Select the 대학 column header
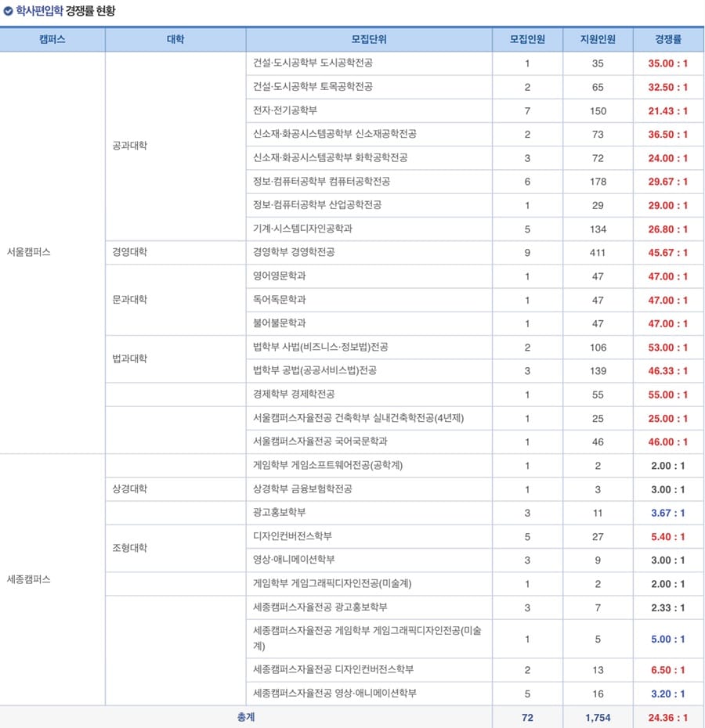This screenshot has width=705, height=728. pos(175,39)
